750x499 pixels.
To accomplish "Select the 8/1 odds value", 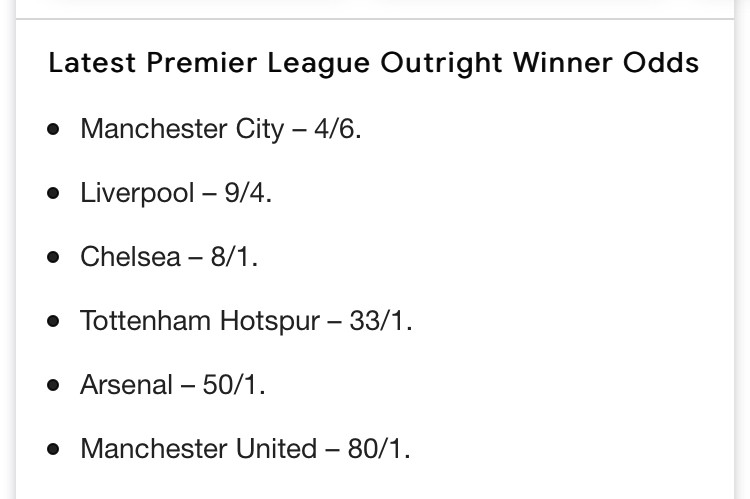I will pos(231,257).
